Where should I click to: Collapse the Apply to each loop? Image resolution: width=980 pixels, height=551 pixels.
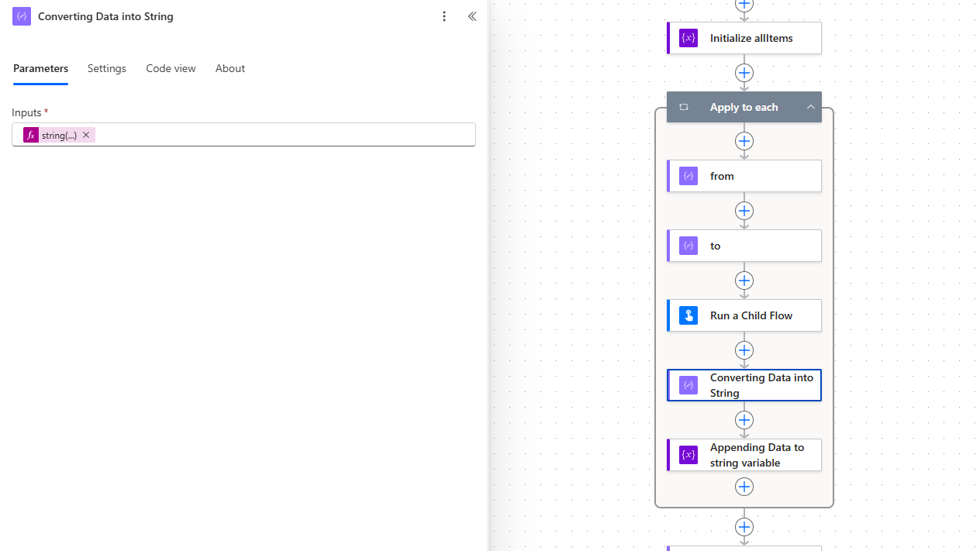point(811,107)
